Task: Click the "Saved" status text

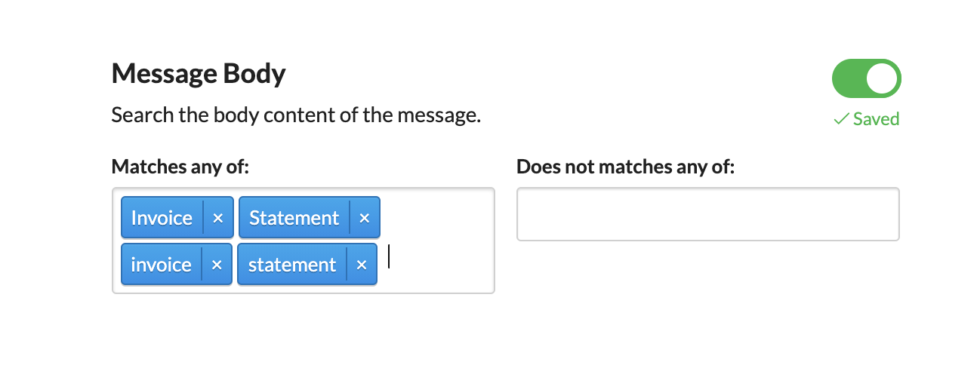Action: tap(876, 119)
